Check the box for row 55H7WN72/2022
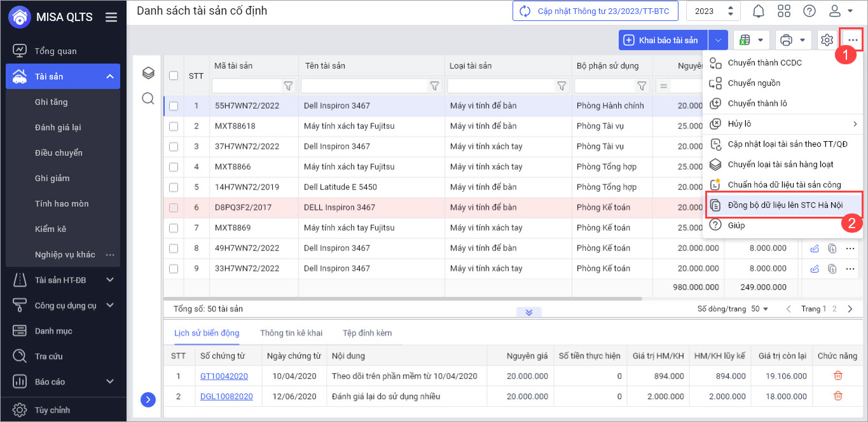Viewport: 868px width, 422px height. (x=174, y=106)
